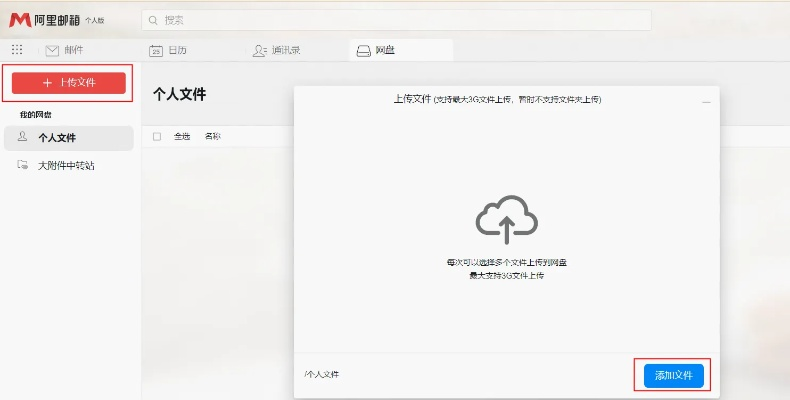Tick the 全选 select-all checkbox
Image resolution: width=790 pixels, height=400 pixels.
click(157, 136)
